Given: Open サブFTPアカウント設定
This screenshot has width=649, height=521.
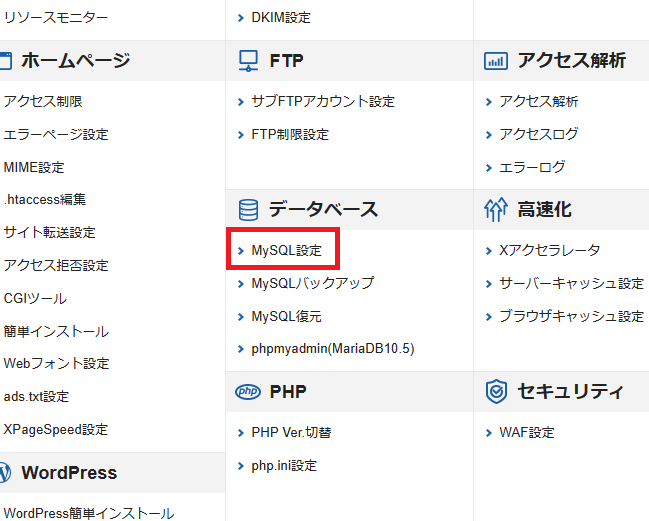Looking at the screenshot, I should point(323,101).
